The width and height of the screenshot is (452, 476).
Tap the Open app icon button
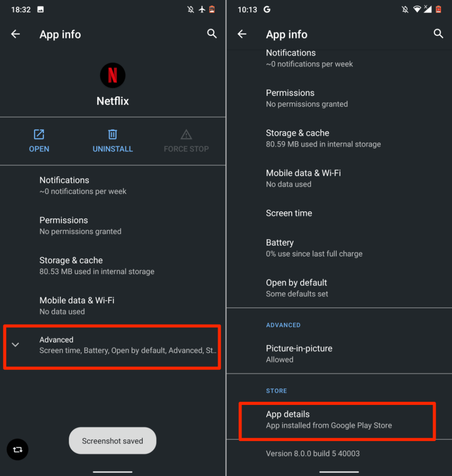coord(39,135)
